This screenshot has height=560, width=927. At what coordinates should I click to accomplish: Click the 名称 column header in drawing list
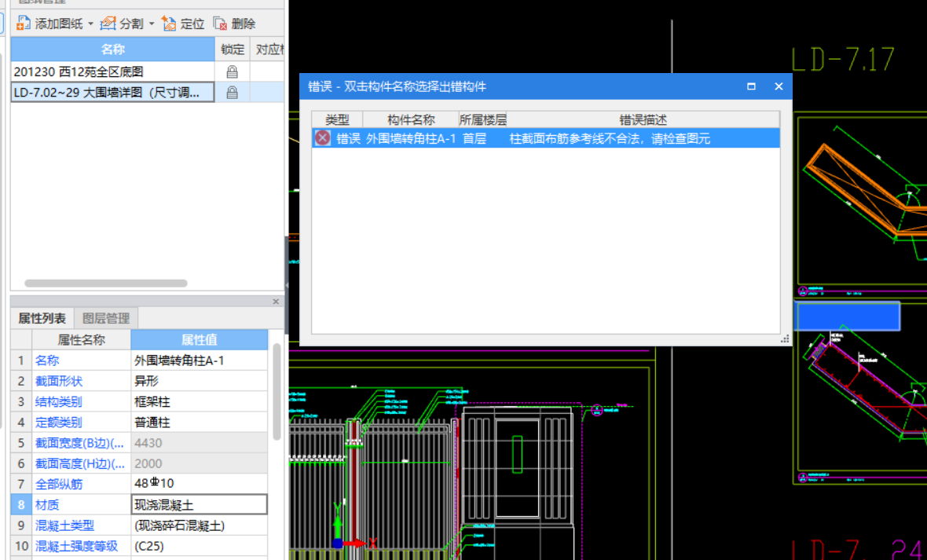click(x=112, y=49)
